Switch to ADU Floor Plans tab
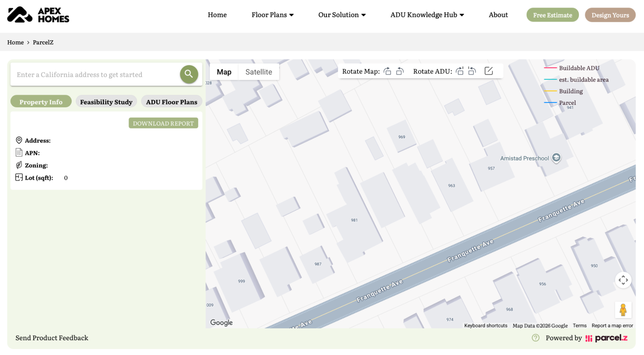The image size is (644, 355). coord(171,102)
